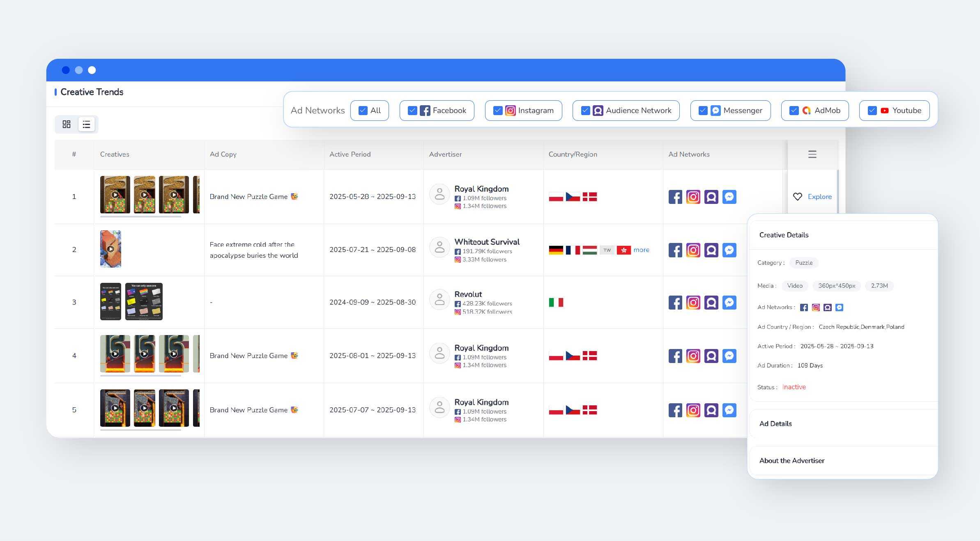980x541 pixels.
Task: Switch to grid view layout icon
Action: click(67, 124)
